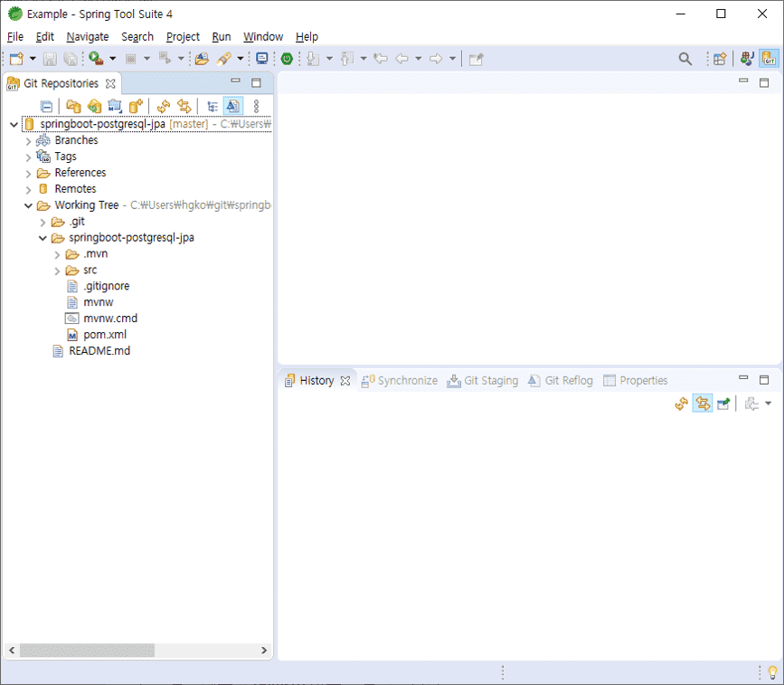Viewport: 784px width, 685px height.
Task: Open the Window menu
Action: tap(263, 36)
